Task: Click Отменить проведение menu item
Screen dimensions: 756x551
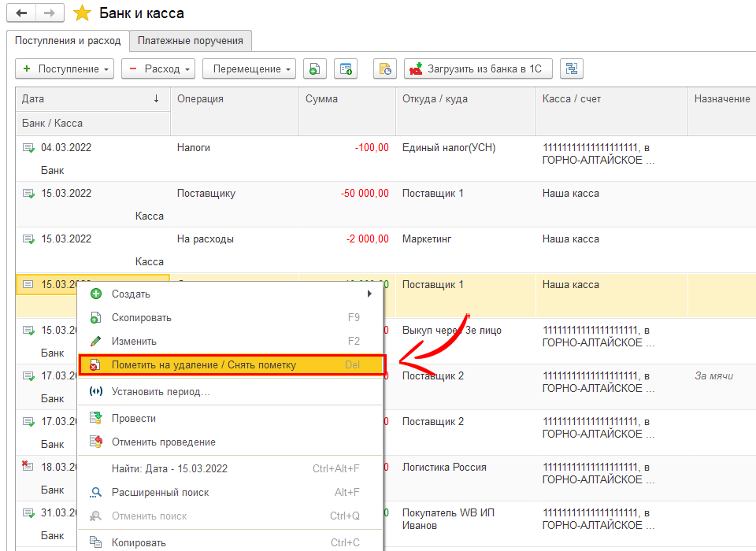Action: 163,442
